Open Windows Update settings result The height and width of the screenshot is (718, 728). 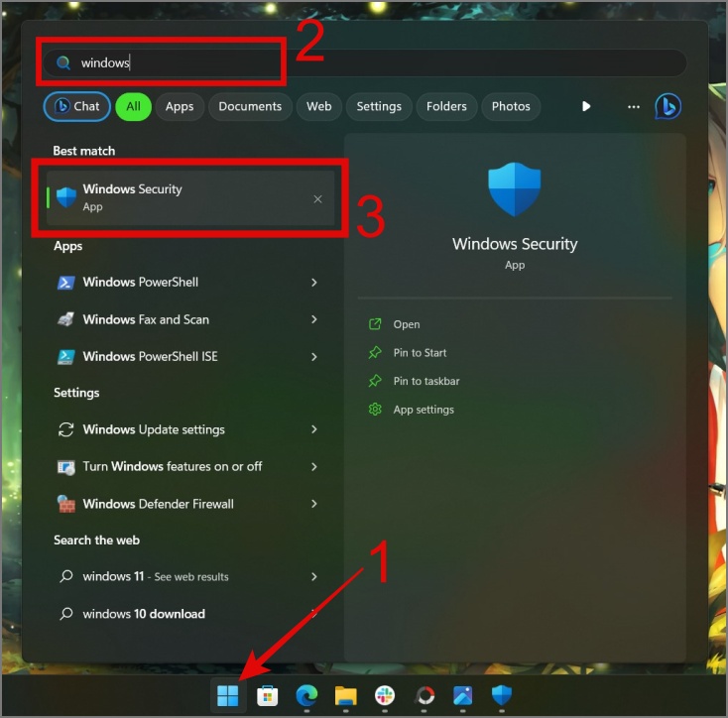190,429
